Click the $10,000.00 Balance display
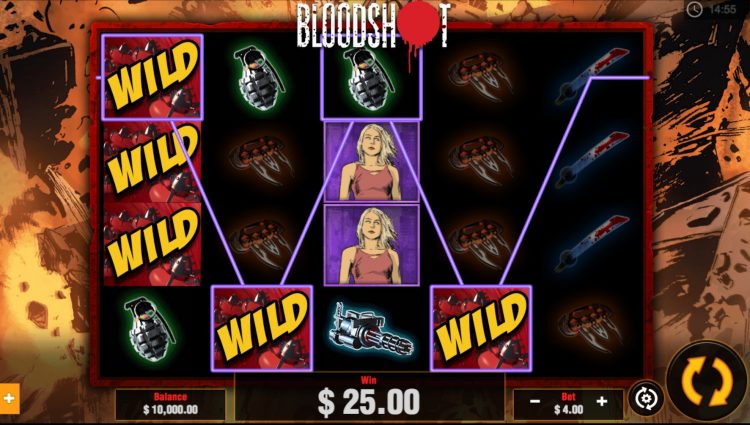This screenshot has height=425, width=750. point(170,404)
